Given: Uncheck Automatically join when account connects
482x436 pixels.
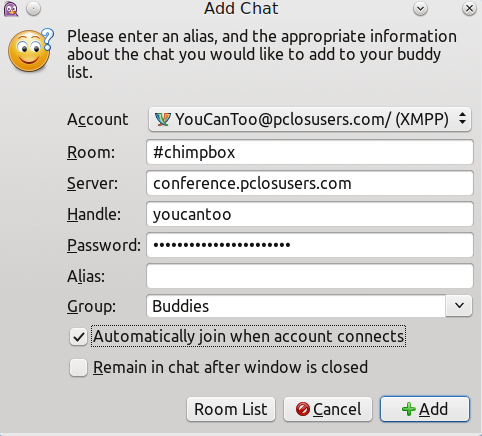Looking at the screenshot, I should click(78, 337).
